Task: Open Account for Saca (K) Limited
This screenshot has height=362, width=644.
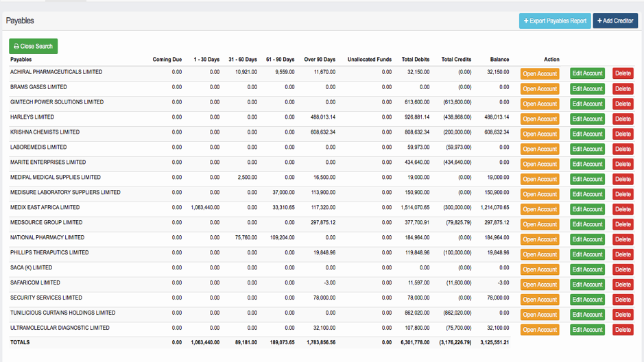Action: (x=540, y=269)
